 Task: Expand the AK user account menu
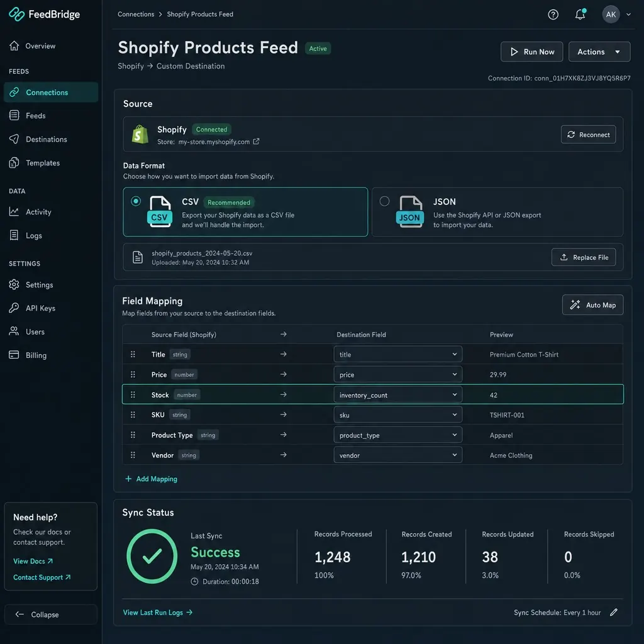click(616, 14)
